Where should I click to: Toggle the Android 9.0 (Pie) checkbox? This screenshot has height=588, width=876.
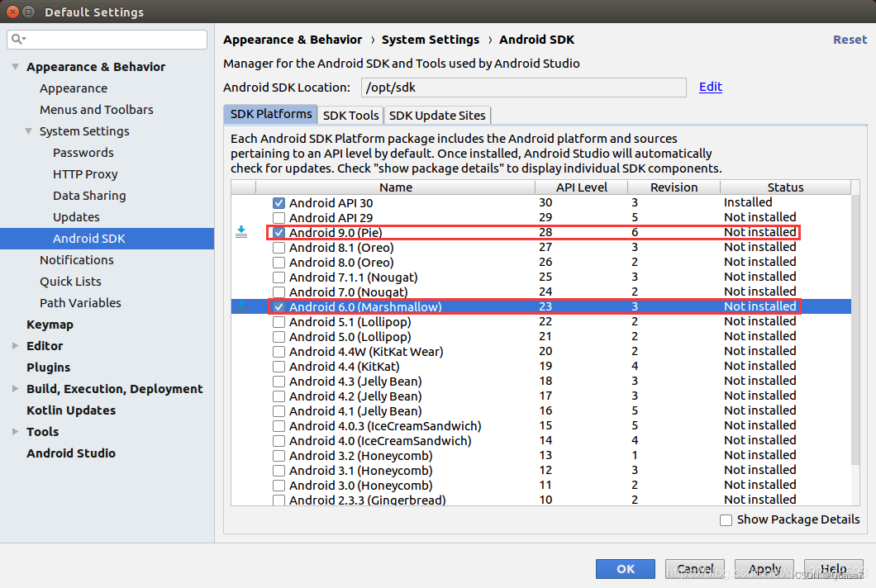point(279,233)
